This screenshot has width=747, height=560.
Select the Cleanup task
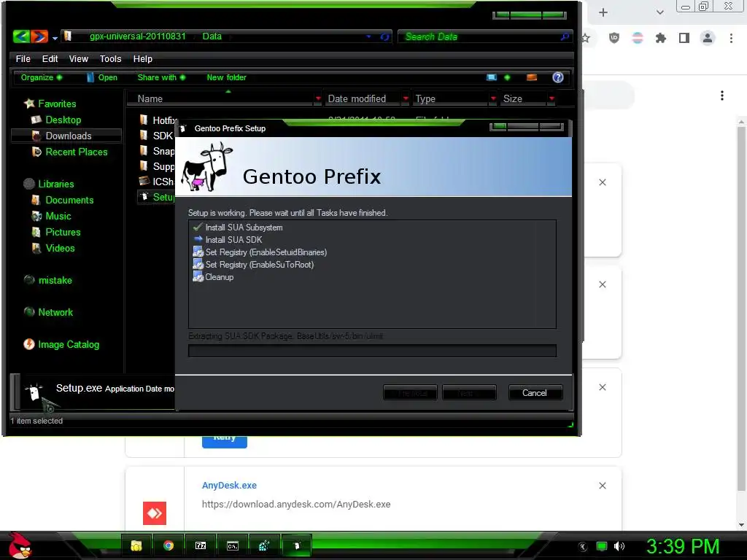pyautogui.click(x=213, y=277)
